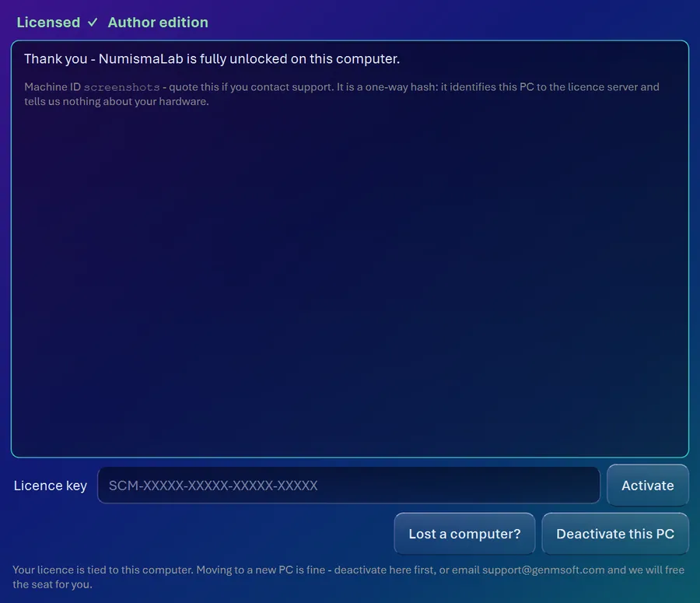The height and width of the screenshot is (603, 700).
Task: Focus the Licence key input field
Action: click(x=348, y=485)
